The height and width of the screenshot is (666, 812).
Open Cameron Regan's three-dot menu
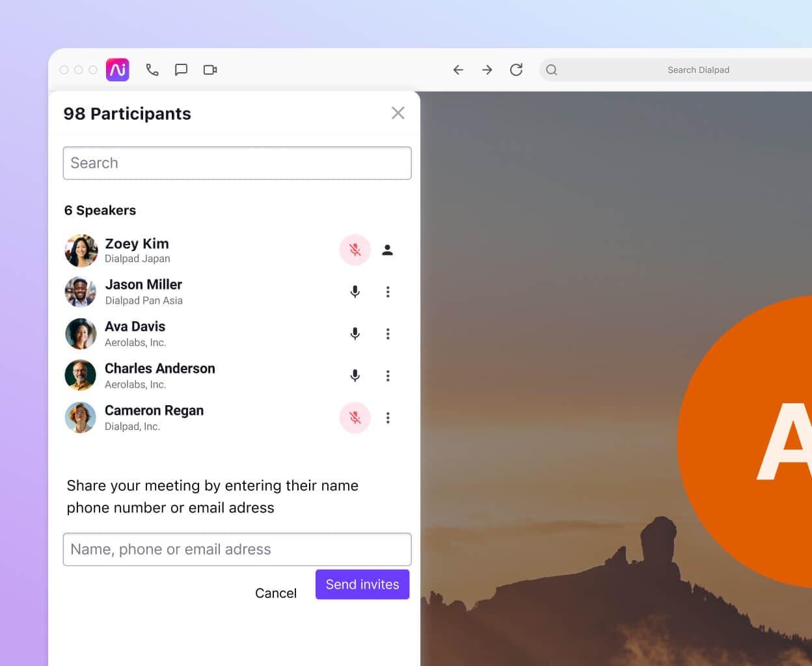tap(388, 418)
